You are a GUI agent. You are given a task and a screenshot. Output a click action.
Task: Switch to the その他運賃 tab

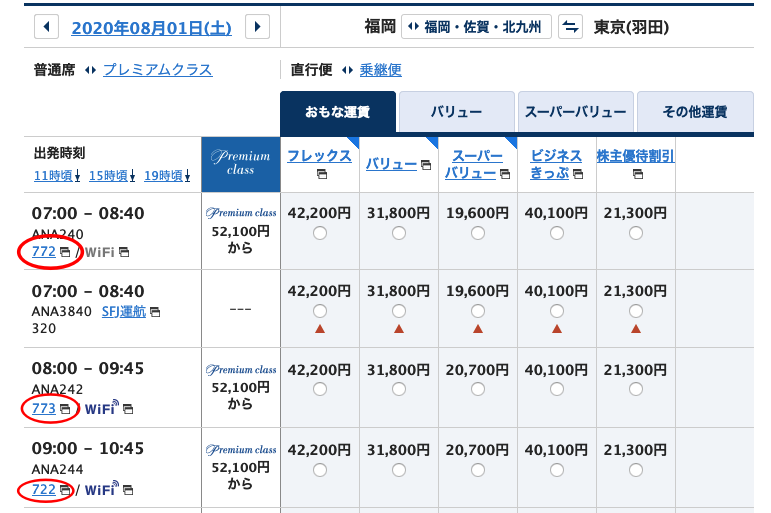(x=695, y=112)
